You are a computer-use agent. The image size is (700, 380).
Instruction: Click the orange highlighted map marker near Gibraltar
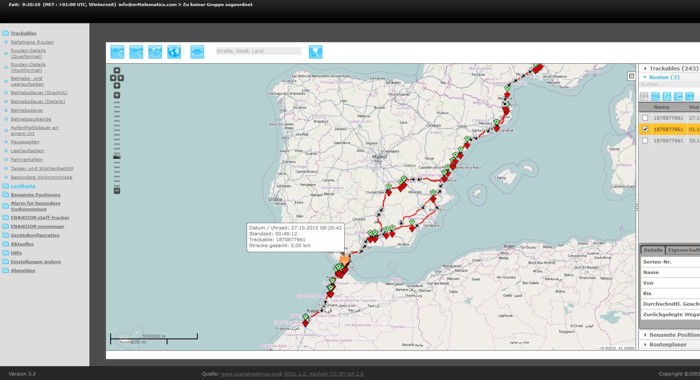point(345,260)
